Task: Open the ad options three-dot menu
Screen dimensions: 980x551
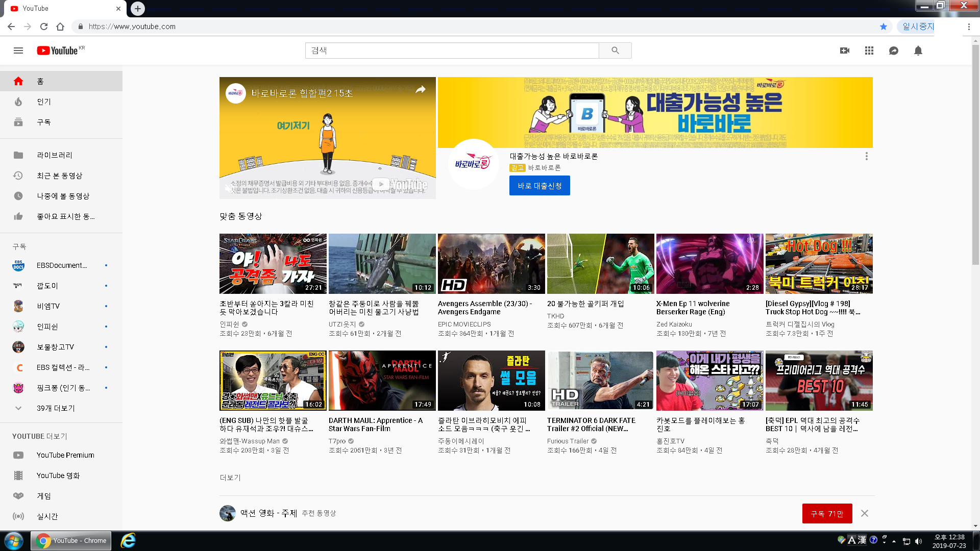Action: [x=866, y=156]
